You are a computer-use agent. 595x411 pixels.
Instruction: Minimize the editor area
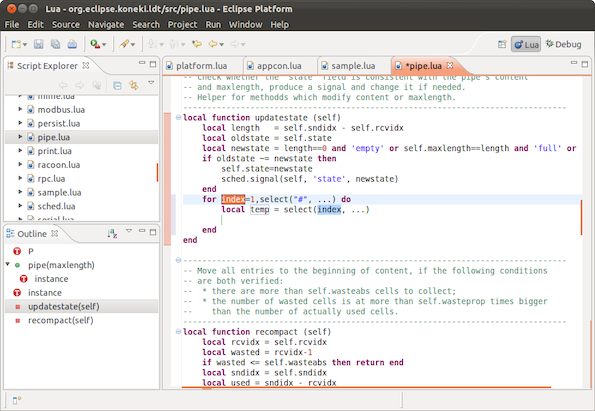pyautogui.click(x=574, y=63)
